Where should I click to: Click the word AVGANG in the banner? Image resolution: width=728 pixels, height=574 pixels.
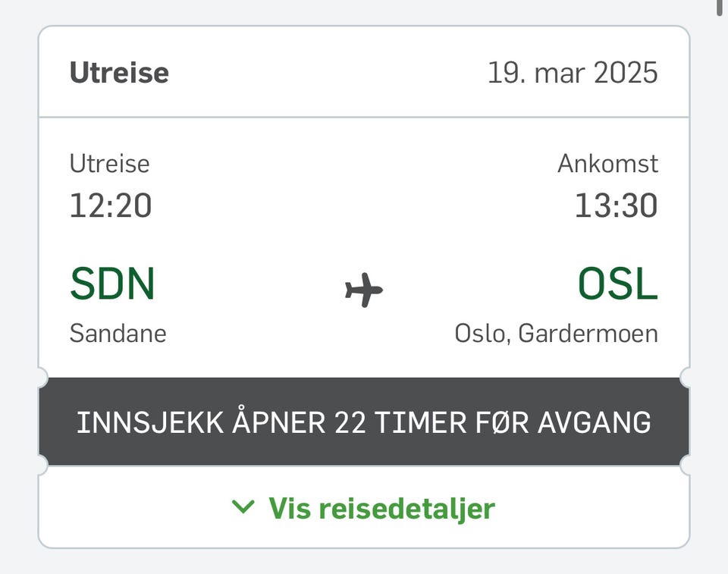point(594,422)
